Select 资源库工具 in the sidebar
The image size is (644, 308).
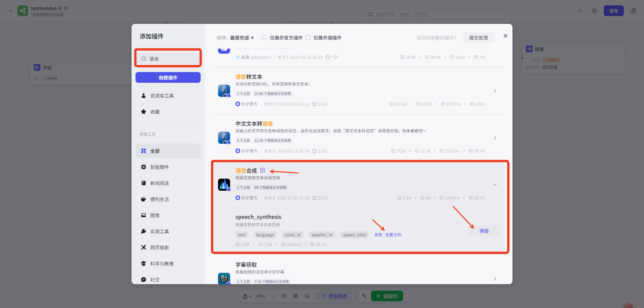point(162,96)
